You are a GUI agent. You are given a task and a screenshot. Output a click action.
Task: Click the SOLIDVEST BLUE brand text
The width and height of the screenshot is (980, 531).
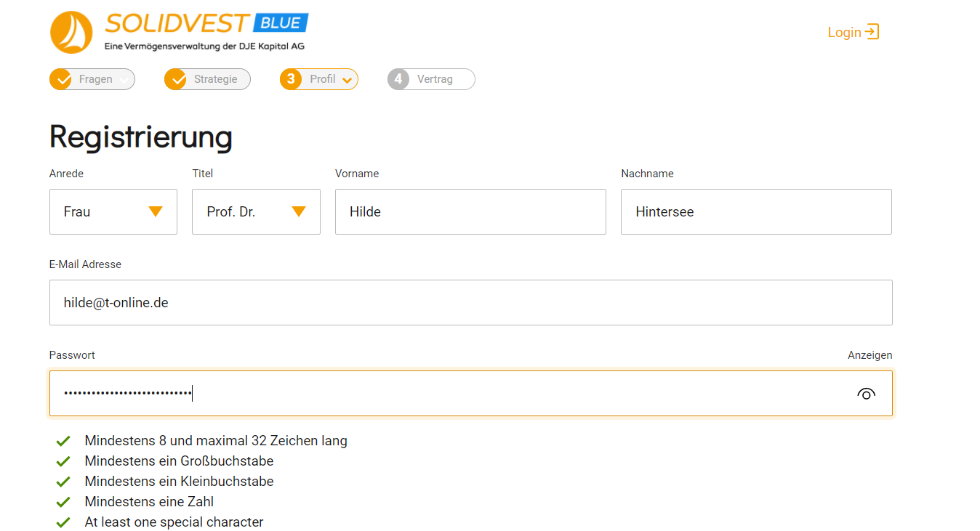tap(206, 23)
